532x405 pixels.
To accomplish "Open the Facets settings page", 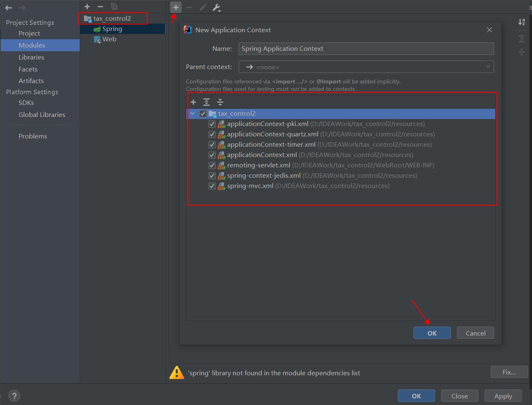I will [28, 69].
